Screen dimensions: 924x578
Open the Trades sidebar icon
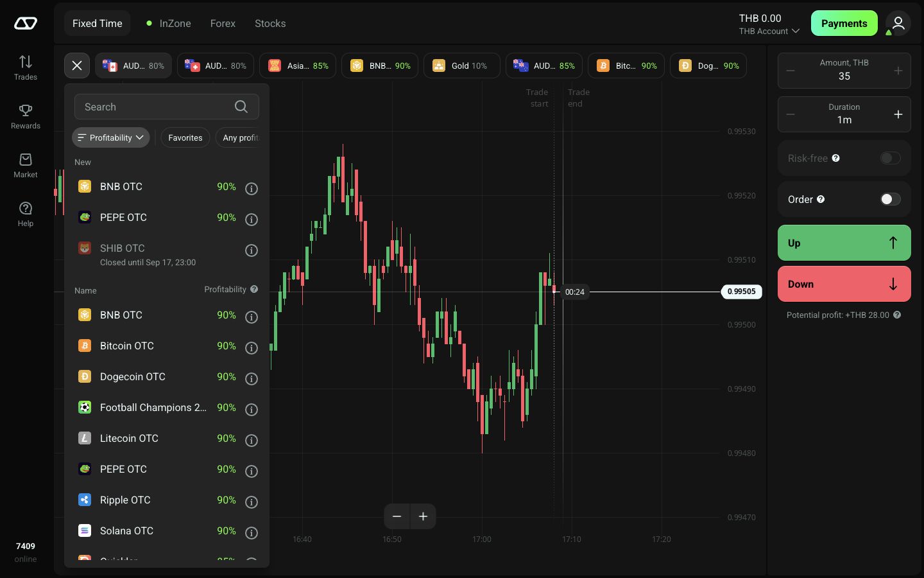(26, 62)
